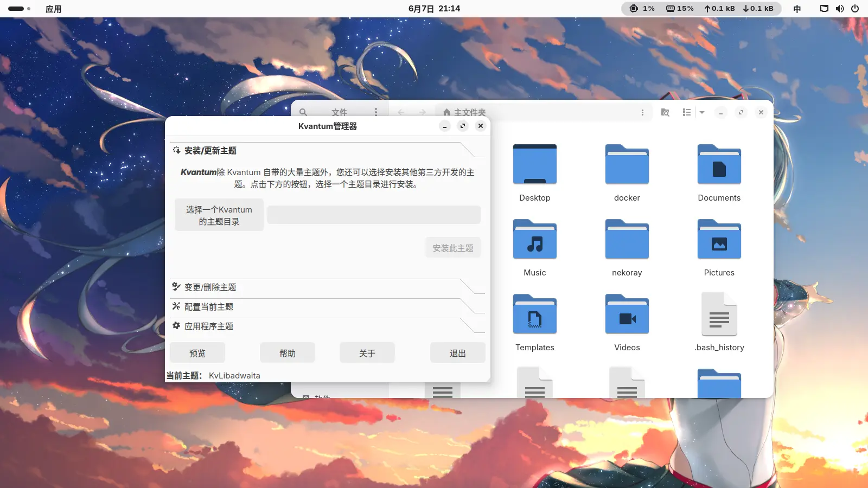The width and height of the screenshot is (868, 488).
Task: Click the 退出 button
Action: [458, 353]
